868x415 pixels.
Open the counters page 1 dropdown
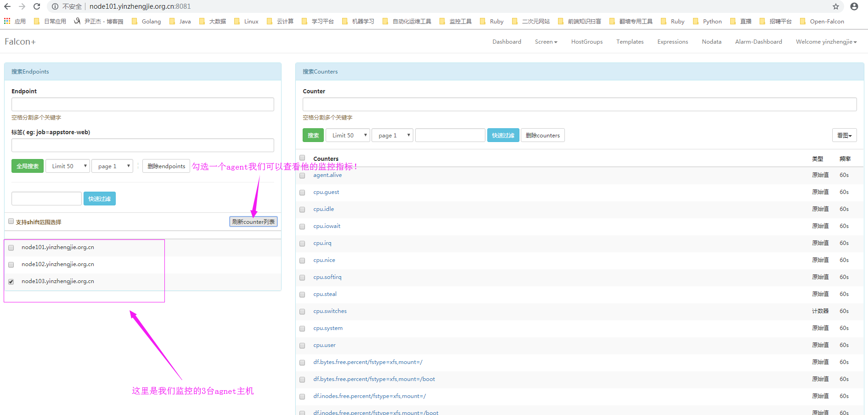(x=393, y=135)
